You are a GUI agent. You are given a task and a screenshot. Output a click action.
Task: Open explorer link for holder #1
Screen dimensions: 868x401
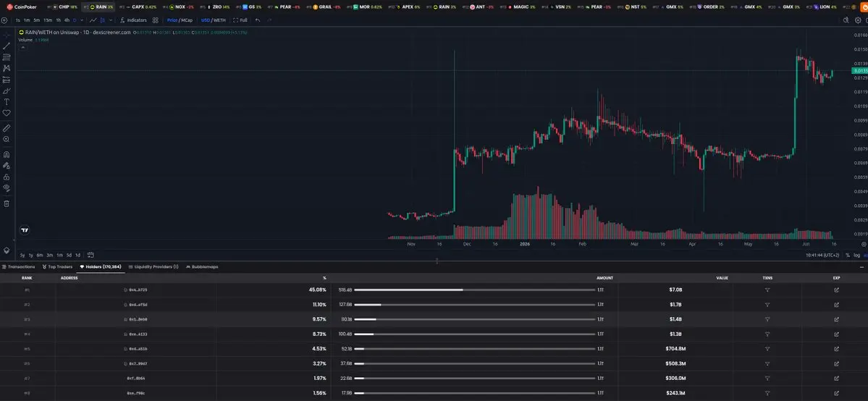pyautogui.click(x=836, y=290)
